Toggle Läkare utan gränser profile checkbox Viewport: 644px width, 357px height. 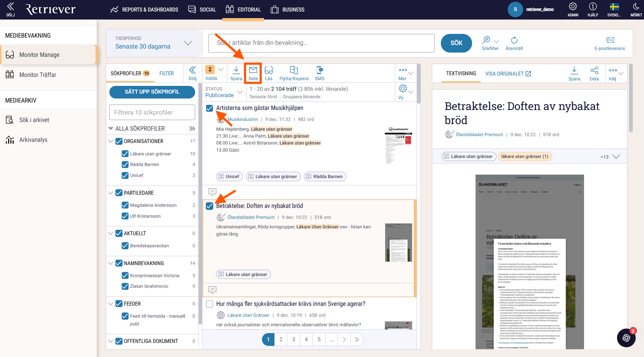pyautogui.click(x=125, y=154)
